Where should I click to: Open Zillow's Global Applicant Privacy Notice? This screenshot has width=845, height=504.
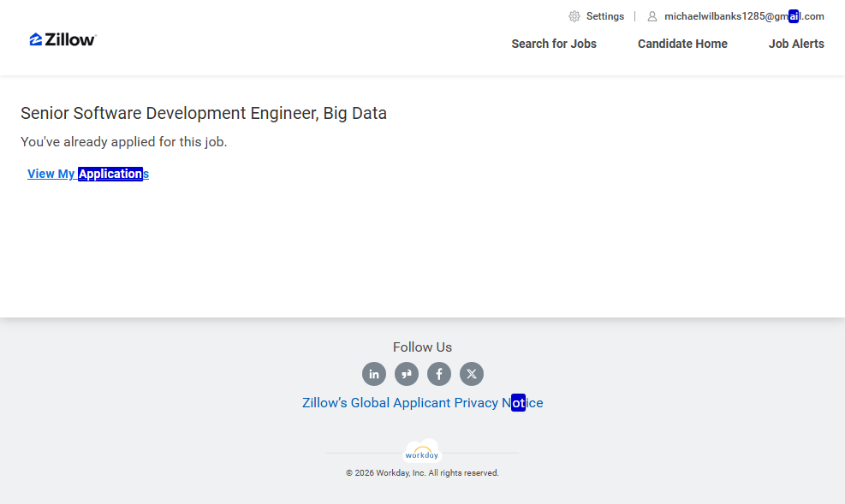pyautogui.click(x=422, y=403)
